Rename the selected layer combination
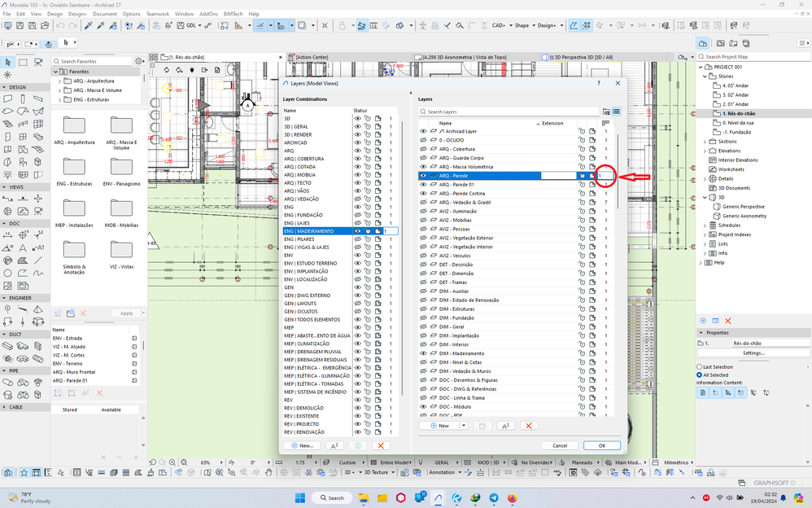This screenshot has height=508, width=812. tap(334, 446)
